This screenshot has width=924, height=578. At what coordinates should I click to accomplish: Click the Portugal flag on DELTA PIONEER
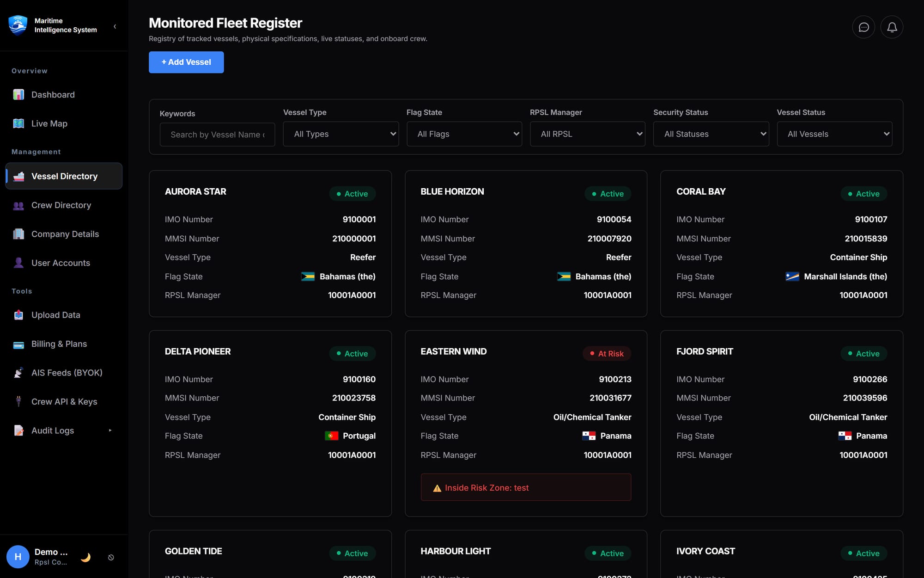click(331, 436)
